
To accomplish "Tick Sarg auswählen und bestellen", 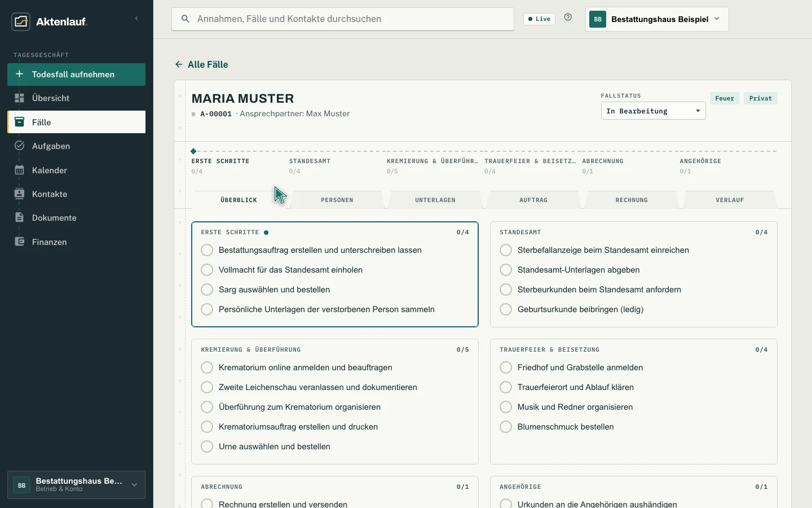I will tap(207, 290).
